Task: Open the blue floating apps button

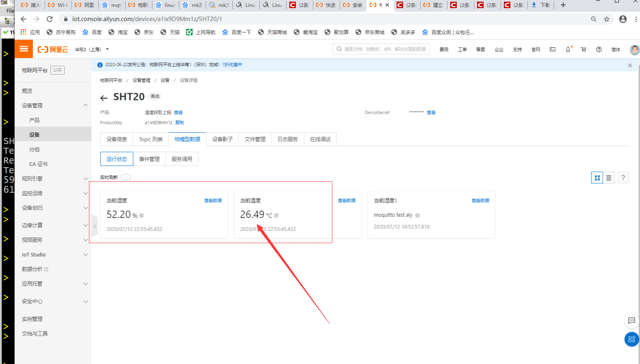Action: click(x=631, y=339)
